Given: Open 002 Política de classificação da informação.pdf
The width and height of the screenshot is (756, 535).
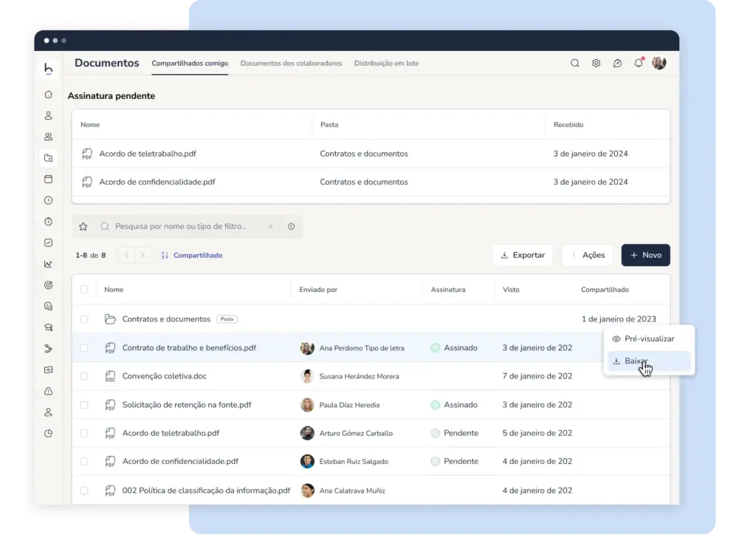Looking at the screenshot, I should point(207,491).
